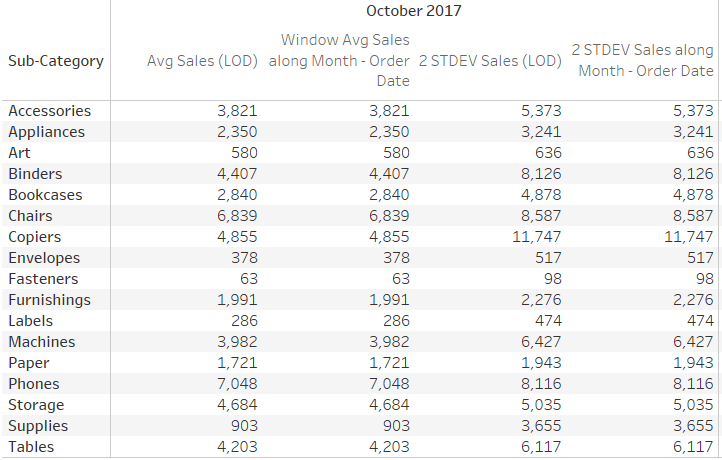
Task: Select the Accessories row label
Action: [x=49, y=111]
